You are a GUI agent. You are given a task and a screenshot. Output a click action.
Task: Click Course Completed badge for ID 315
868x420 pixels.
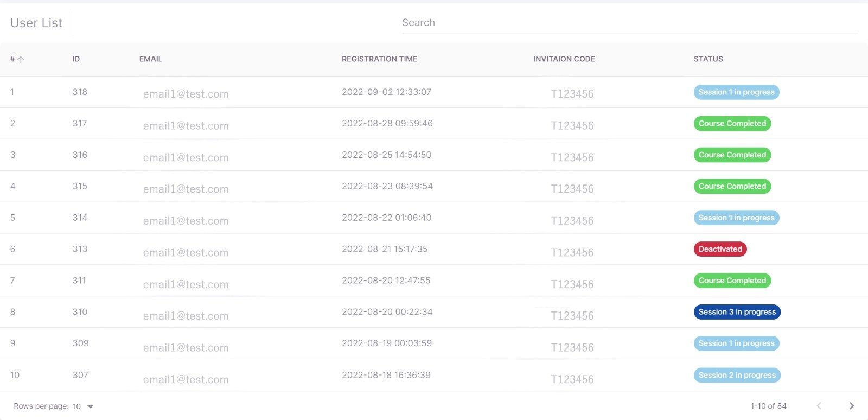[x=732, y=187]
